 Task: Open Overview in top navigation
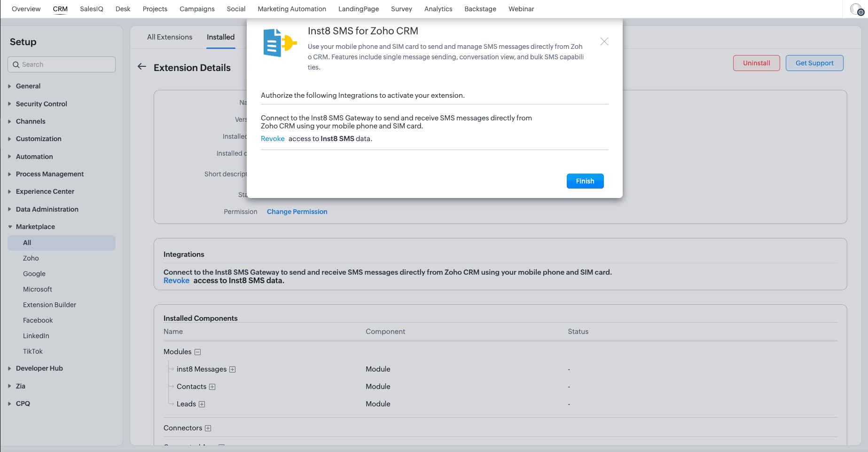26,9
